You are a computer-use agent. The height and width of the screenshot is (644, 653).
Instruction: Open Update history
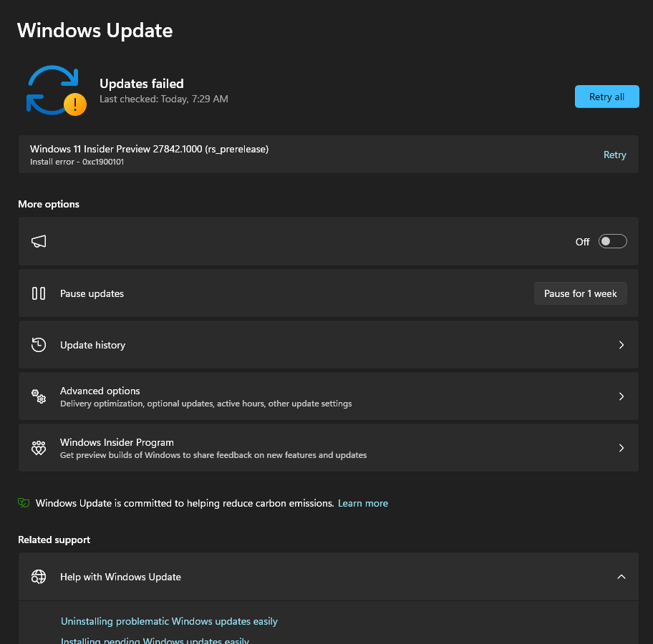(328, 345)
